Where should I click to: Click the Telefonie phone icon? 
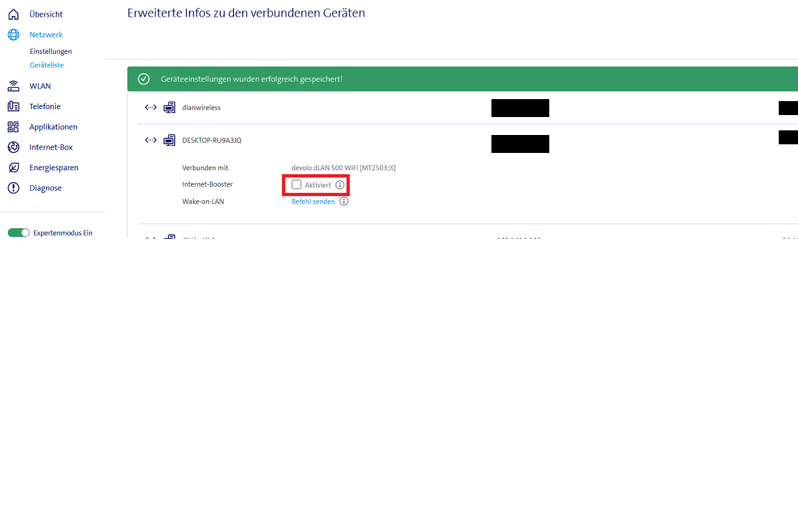click(13, 106)
